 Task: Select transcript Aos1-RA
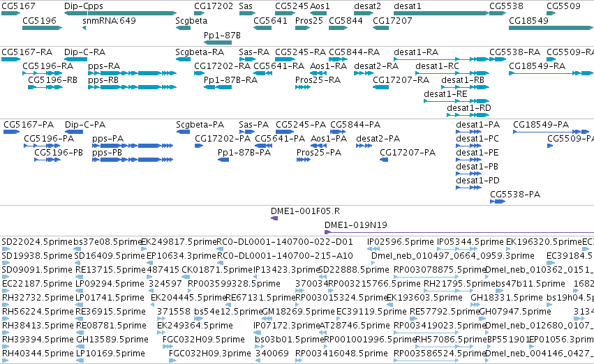click(329, 66)
